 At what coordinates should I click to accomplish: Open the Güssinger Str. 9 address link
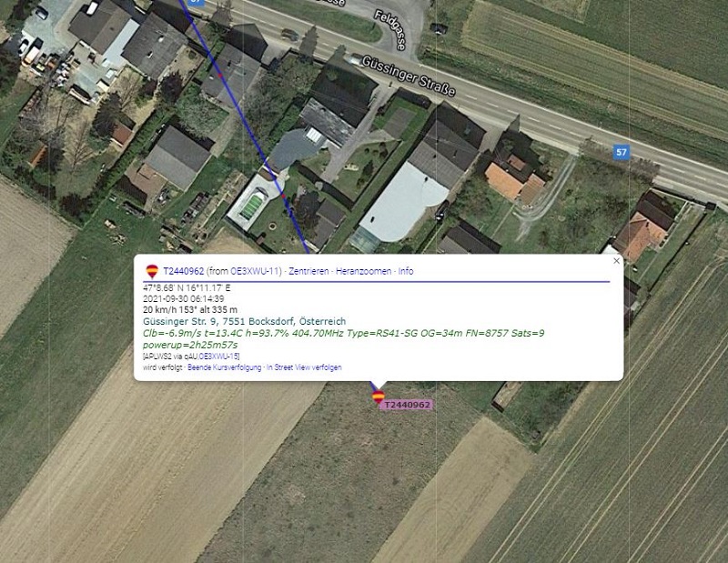(244, 321)
